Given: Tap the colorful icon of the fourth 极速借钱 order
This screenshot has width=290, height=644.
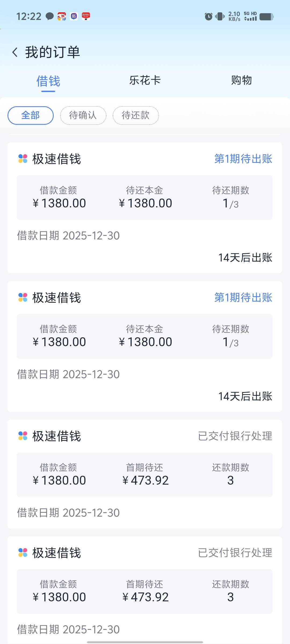Looking at the screenshot, I should point(23,552).
